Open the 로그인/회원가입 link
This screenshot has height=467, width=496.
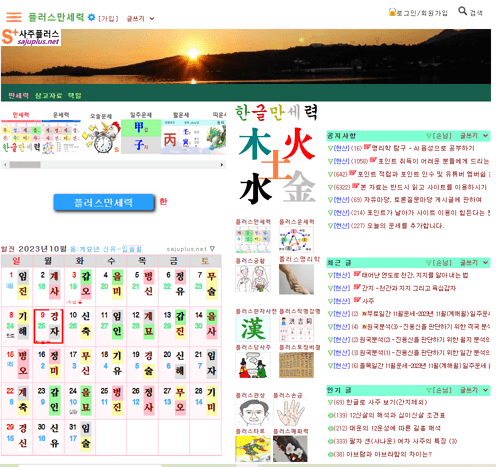(418, 13)
